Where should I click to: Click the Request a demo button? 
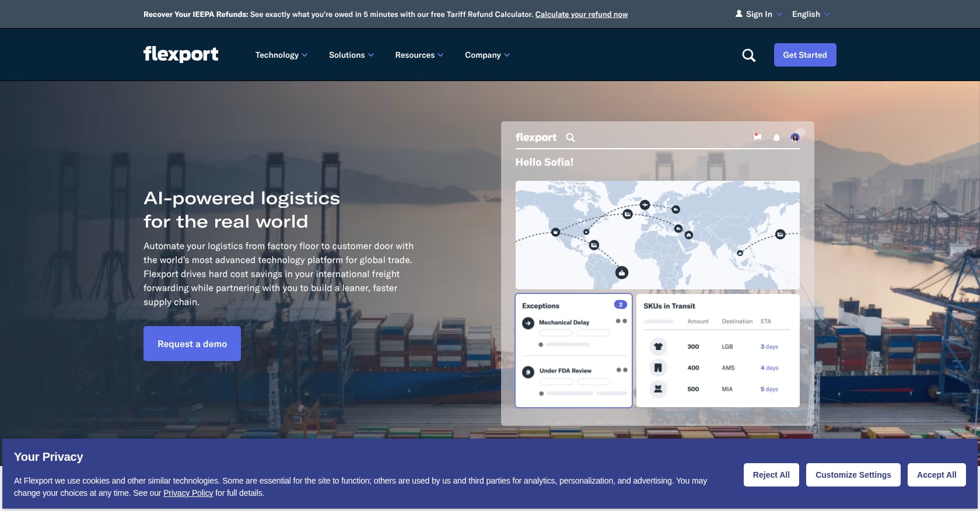pos(192,344)
